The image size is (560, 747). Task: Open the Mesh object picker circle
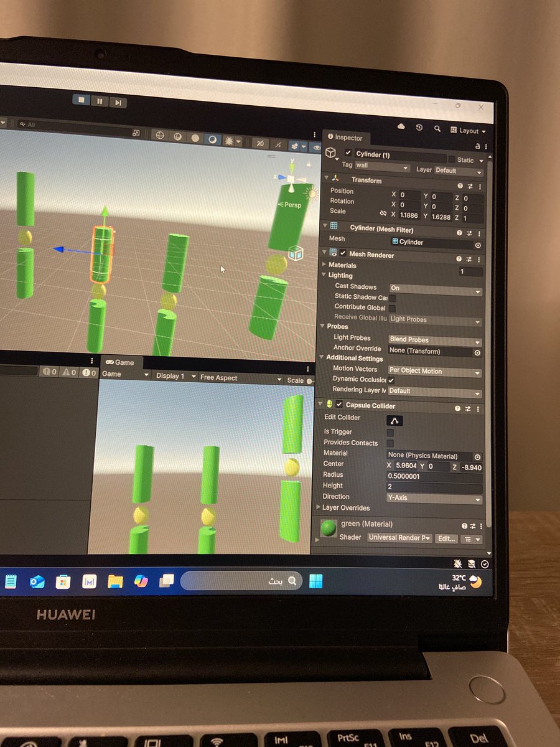(x=478, y=245)
